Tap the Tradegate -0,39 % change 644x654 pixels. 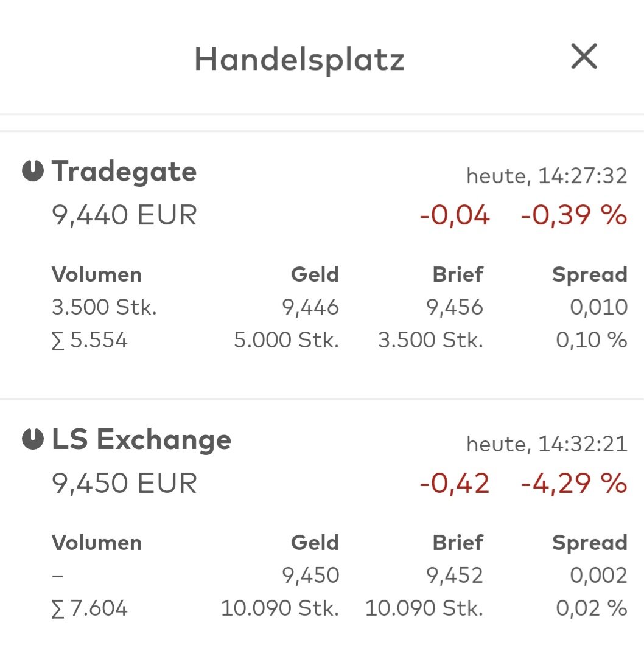click(573, 215)
